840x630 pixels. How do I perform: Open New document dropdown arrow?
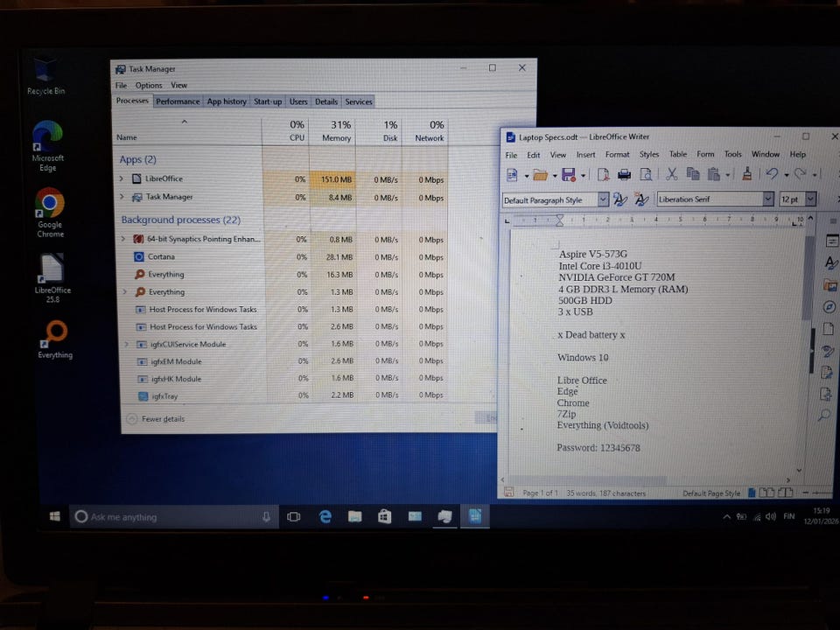[527, 176]
